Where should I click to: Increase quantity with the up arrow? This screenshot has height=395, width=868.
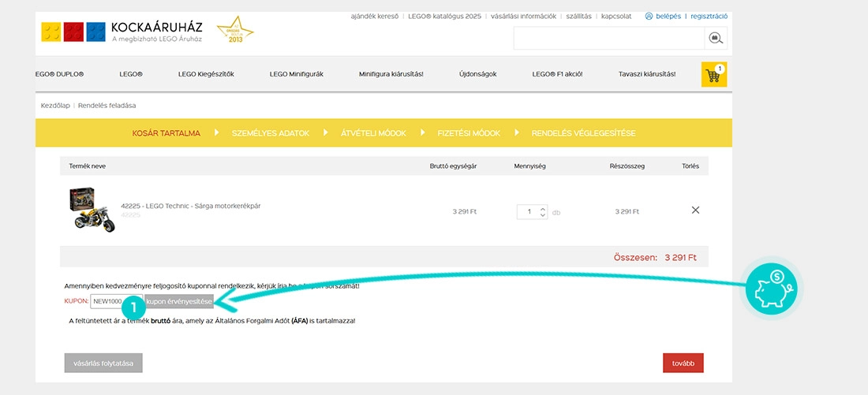pyautogui.click(x=542, y=208)
